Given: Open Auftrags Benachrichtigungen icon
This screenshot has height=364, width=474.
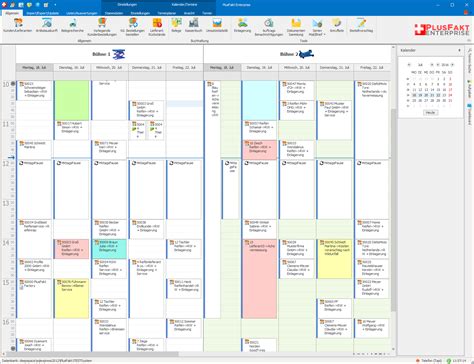Looking at the screenshot, I should click(x=269, y=27).
